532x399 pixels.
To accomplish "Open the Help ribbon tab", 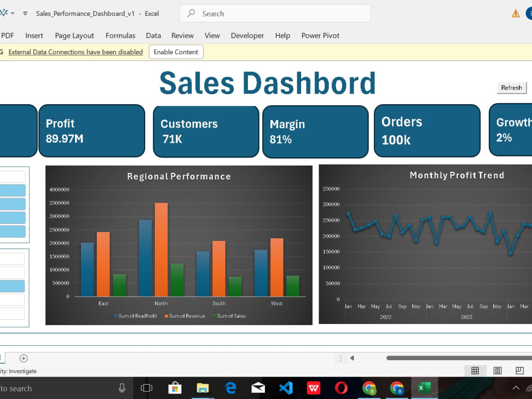I will [x=282, y=36].
